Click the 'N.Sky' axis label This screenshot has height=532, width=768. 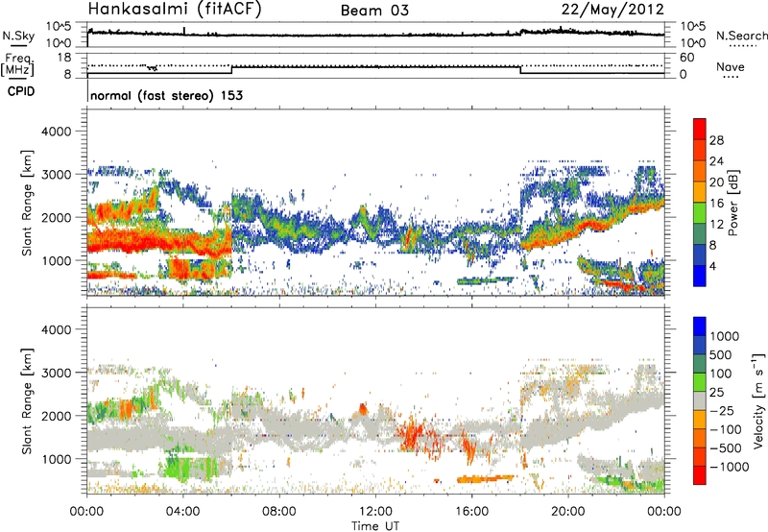(18, 36)
